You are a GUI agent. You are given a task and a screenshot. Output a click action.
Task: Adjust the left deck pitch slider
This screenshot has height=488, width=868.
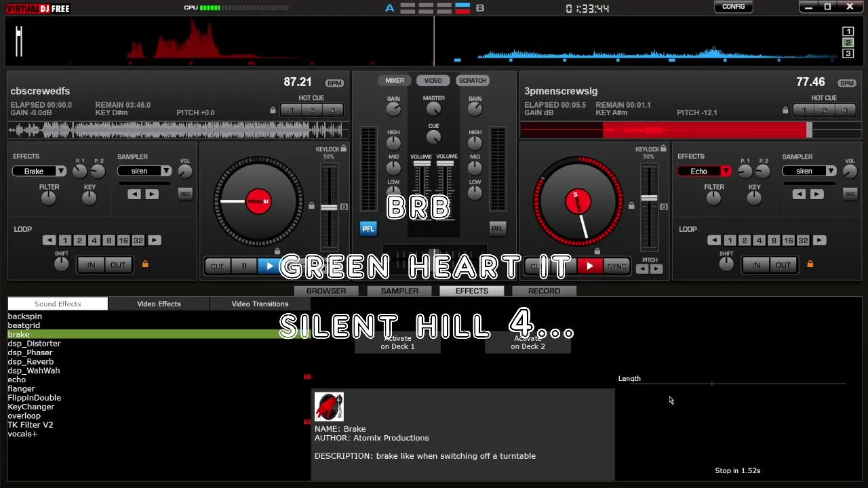pyautogui.click(x=329, y=207)
